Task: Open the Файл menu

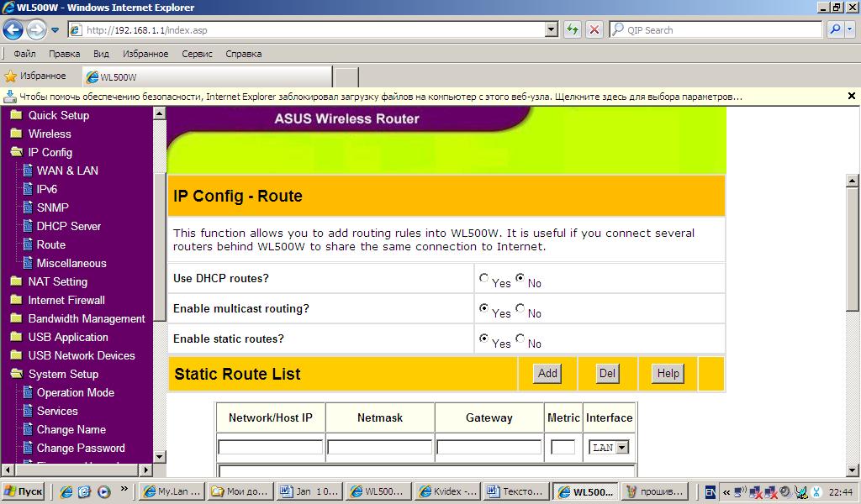Action: [x=24, y=54]
